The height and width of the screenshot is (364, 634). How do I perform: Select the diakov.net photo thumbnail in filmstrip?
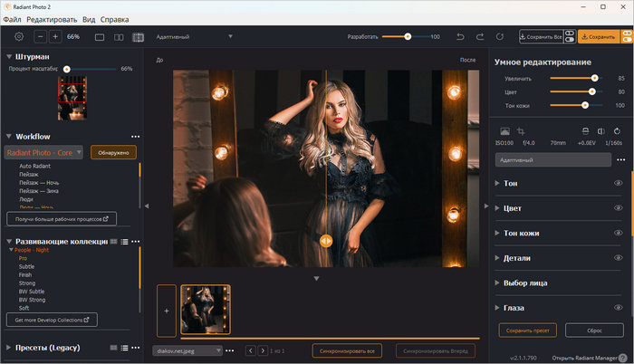click(206, 310)
